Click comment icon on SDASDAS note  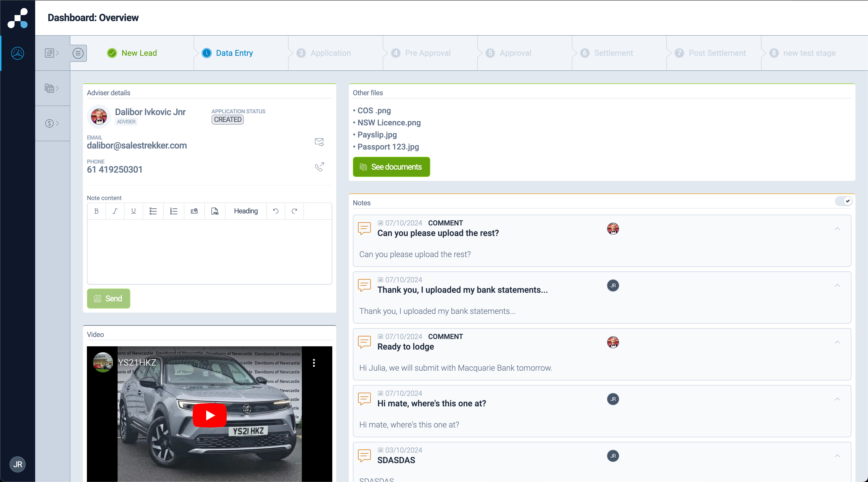tap(364, 455)
